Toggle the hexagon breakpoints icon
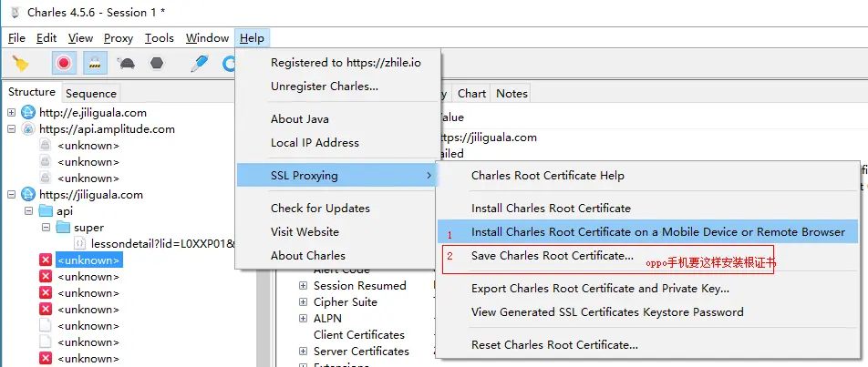This screenshot has width=868, height=367. 157,64
